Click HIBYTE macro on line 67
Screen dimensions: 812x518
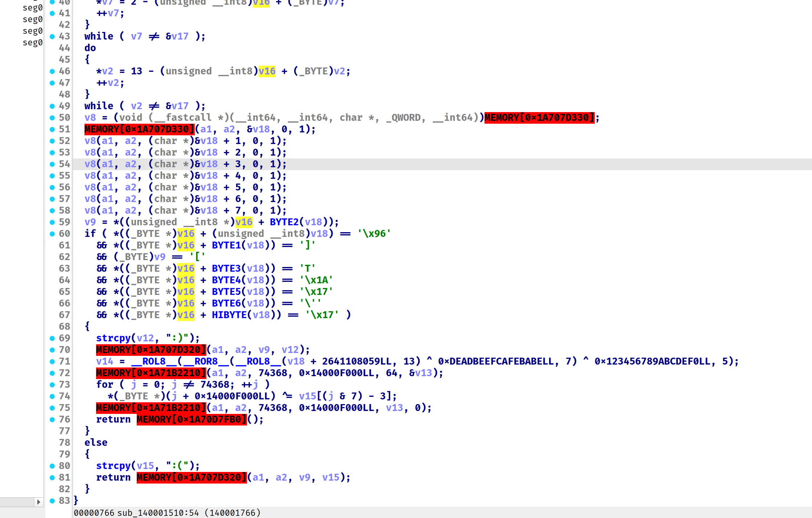point(229,315)
